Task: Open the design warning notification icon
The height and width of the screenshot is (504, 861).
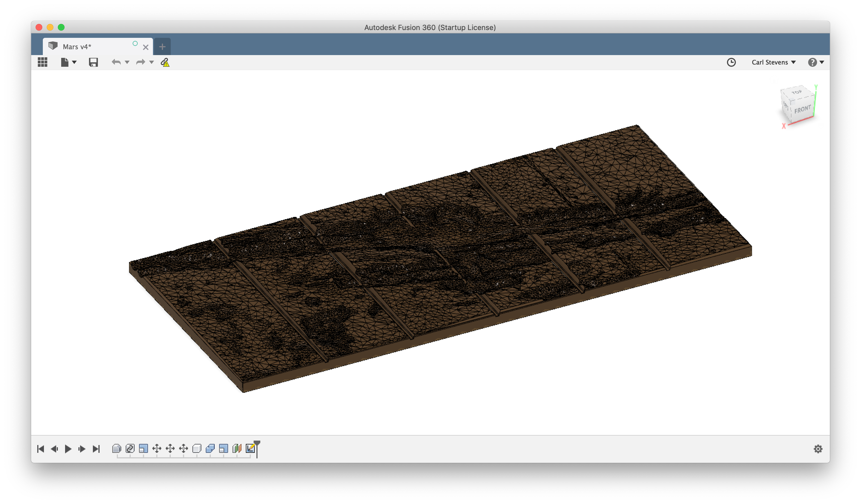Action: click(165, 63)
